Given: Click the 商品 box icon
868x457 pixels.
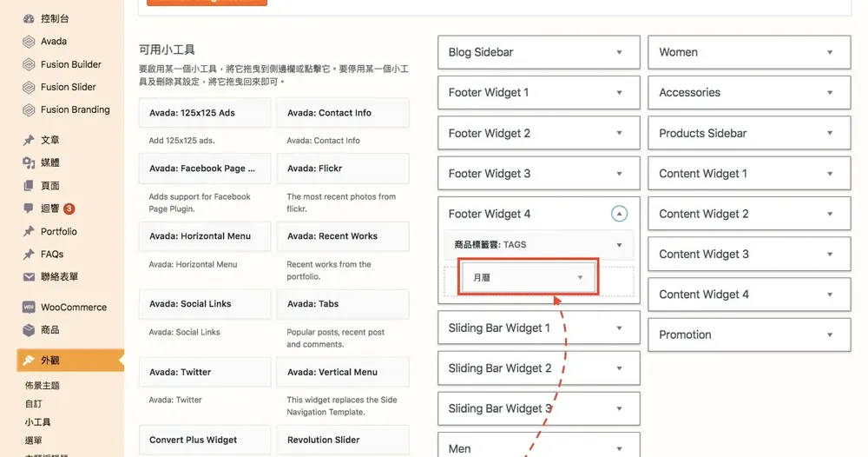Looking at the screenshot, I should (29, 330).
